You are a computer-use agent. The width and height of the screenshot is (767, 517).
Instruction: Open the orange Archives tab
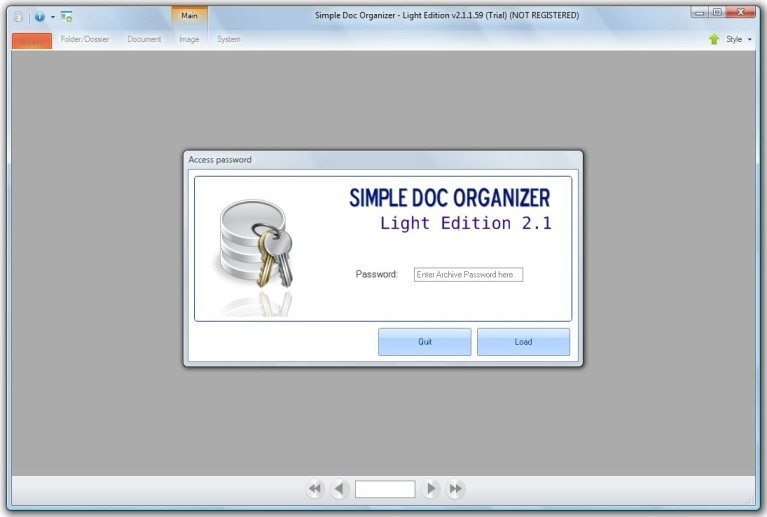pyautogui.click(x=32, y=41)
